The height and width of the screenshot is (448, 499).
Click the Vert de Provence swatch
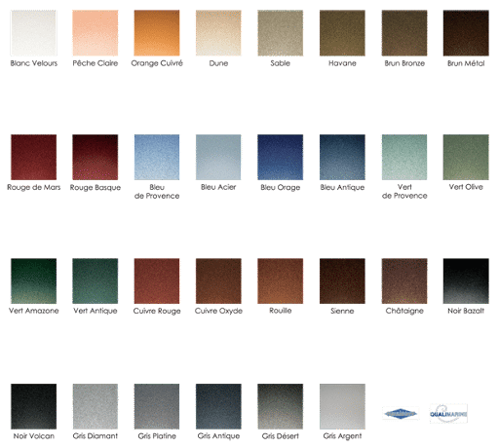404,157
